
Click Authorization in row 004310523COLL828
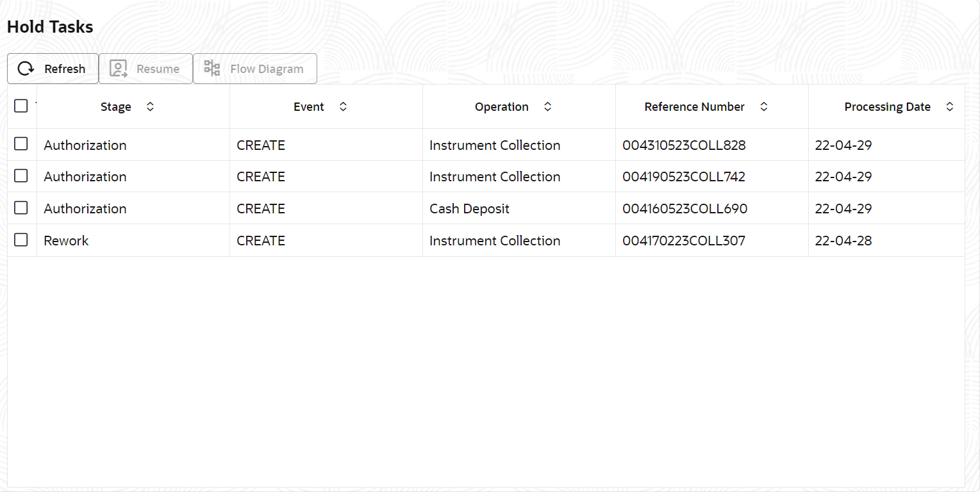85,145
